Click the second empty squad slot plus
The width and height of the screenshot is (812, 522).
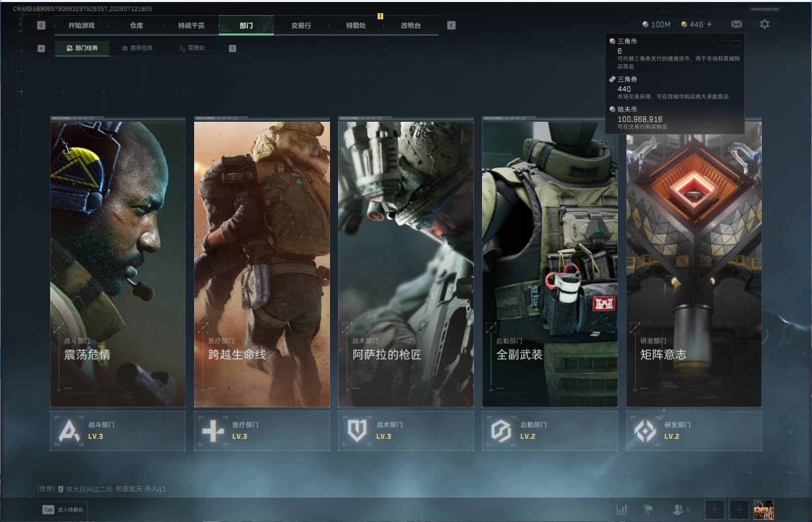pyautogui.click(x=739, y=509)
